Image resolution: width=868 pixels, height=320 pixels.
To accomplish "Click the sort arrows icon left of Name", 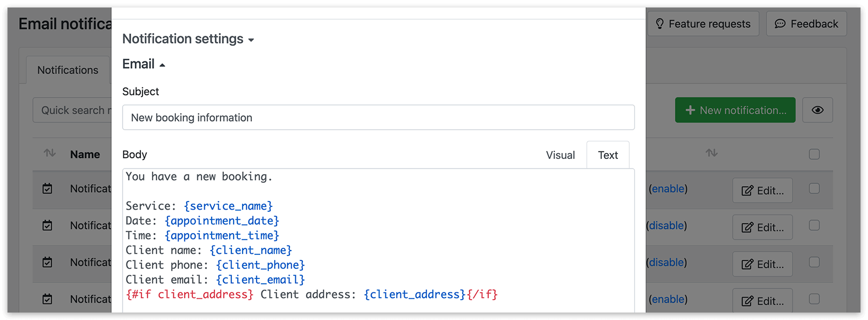I will click(x=50, y=154).
